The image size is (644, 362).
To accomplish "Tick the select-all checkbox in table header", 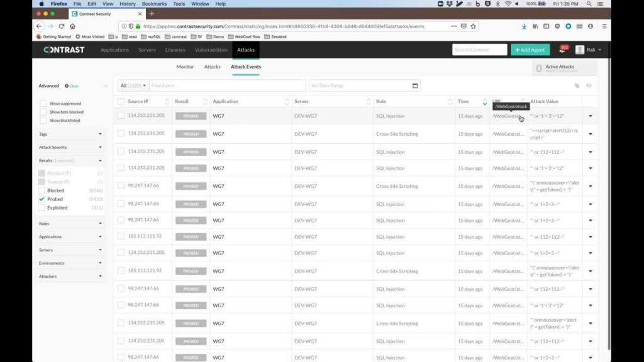I will [x=121, y=101].
